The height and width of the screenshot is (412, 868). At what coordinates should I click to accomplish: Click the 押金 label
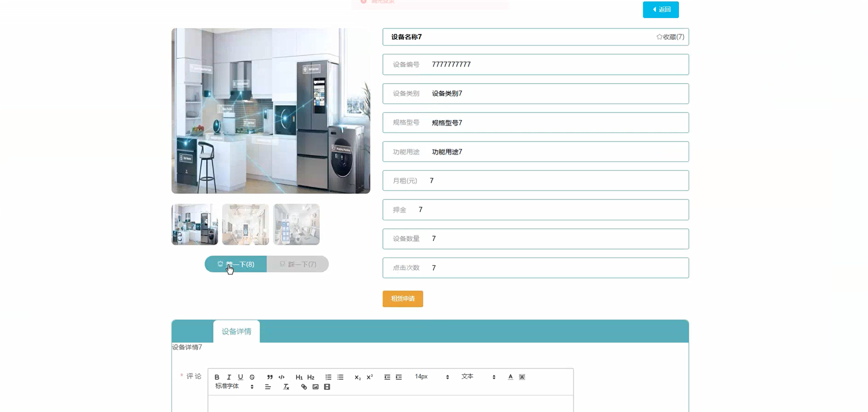(399, 210)
